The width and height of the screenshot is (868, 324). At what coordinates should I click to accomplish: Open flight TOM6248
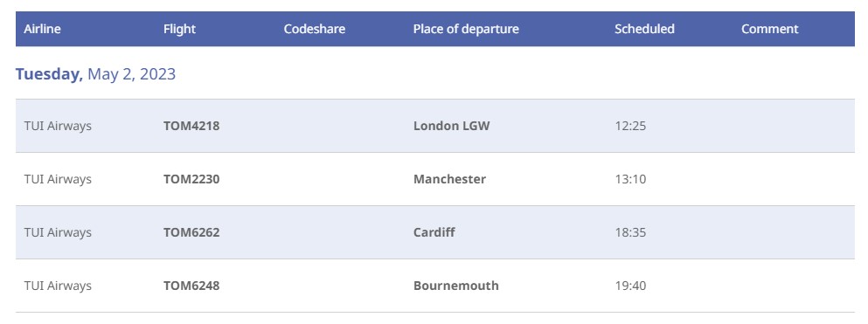(191, 286)
